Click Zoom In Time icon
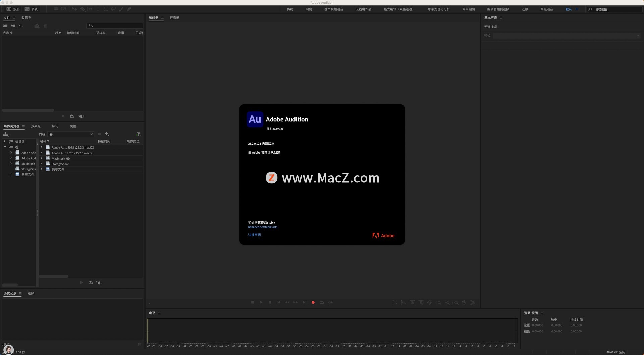Screen dimensions: 644x355 click(x=412, y=303)
